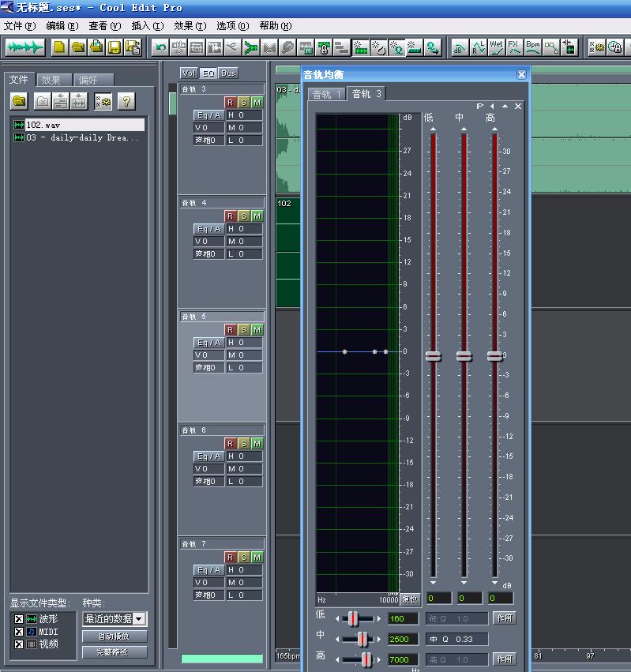The image size is (631, 672).
Task: Solo track 6 with the S button
Action: click(243, 443)
